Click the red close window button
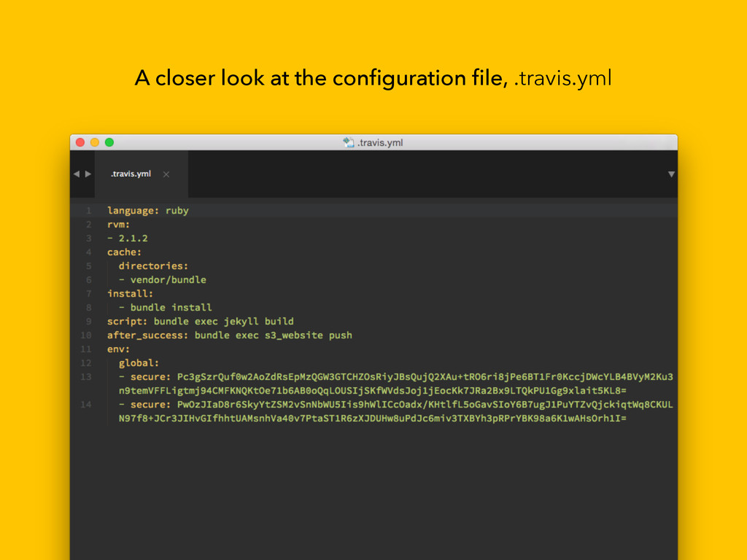This screenshot has height=560, width=747. pyautogui.click(x=80, y=142)
